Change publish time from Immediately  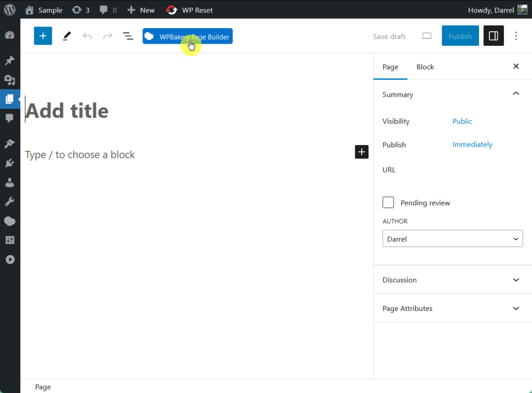pyautogui.click(x=472, y=145)
